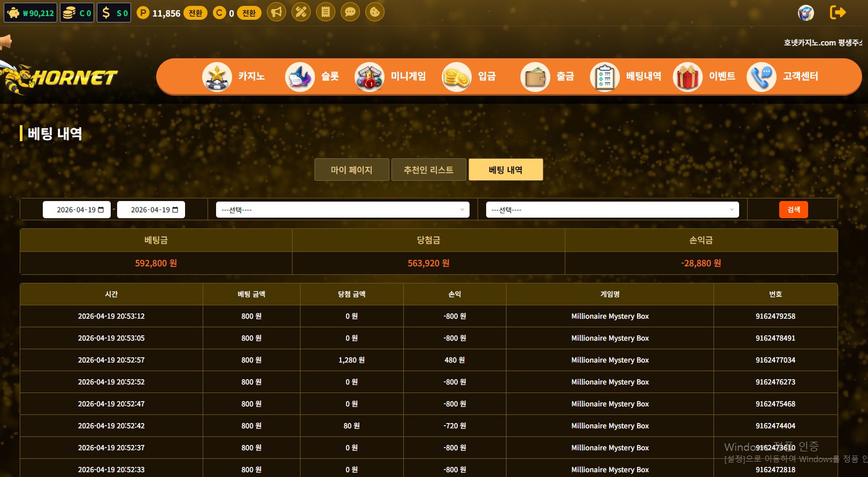Click the megaphone announcements icon
Image resolution: width=868 pixels, height=477 pixels.
click(x=276, y=12)
